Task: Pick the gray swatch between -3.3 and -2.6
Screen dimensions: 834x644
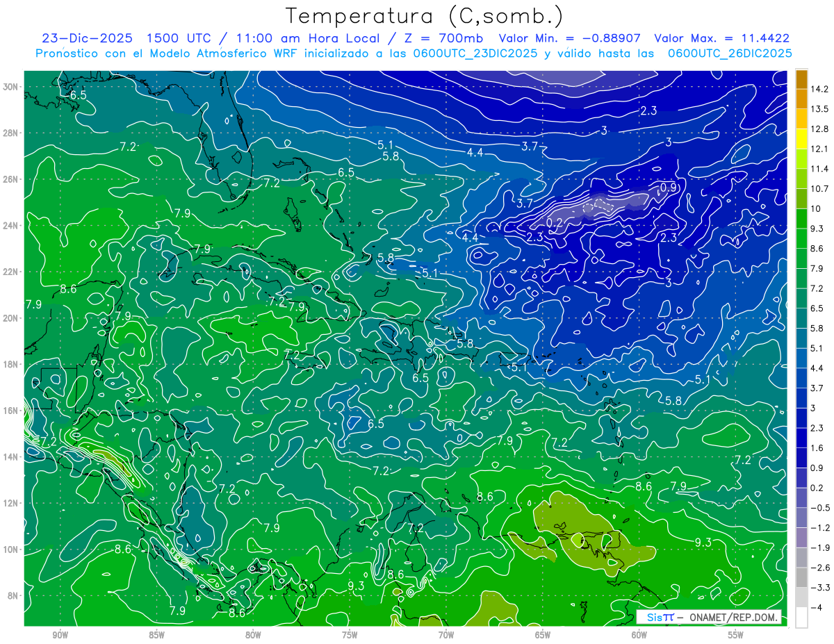Action: [x=801, y=577]
